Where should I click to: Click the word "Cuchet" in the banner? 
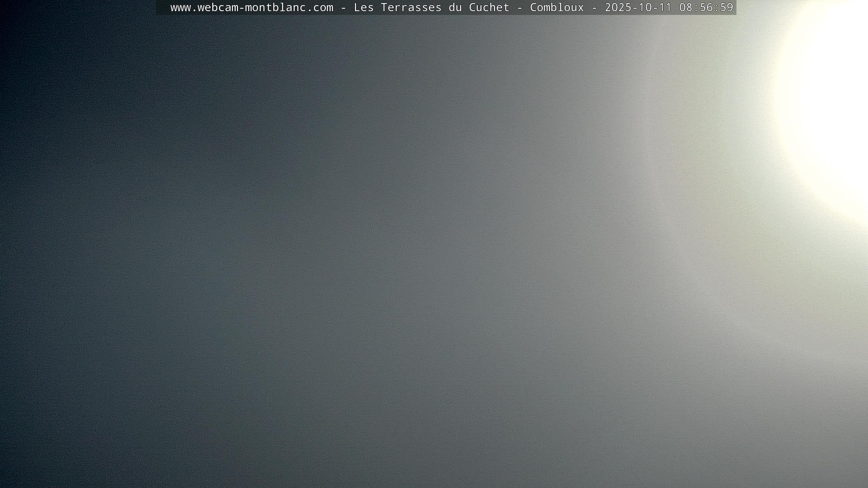(489, 7)
